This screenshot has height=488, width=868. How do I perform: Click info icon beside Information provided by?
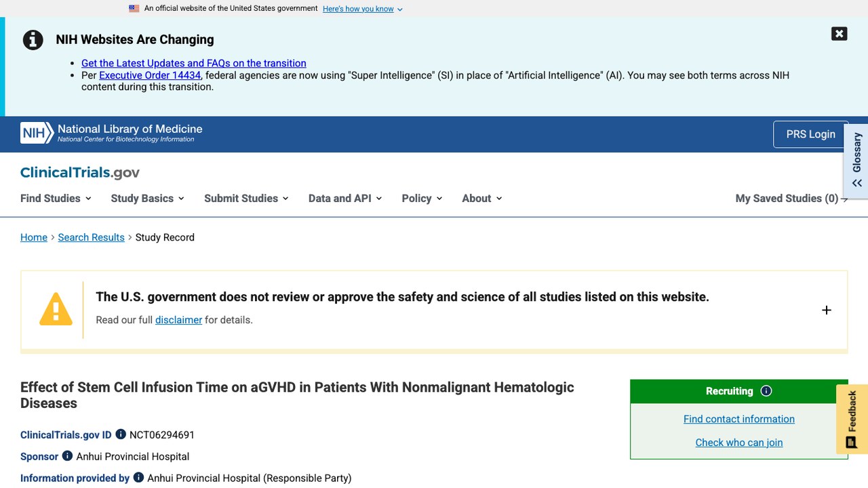click(138, 478)
